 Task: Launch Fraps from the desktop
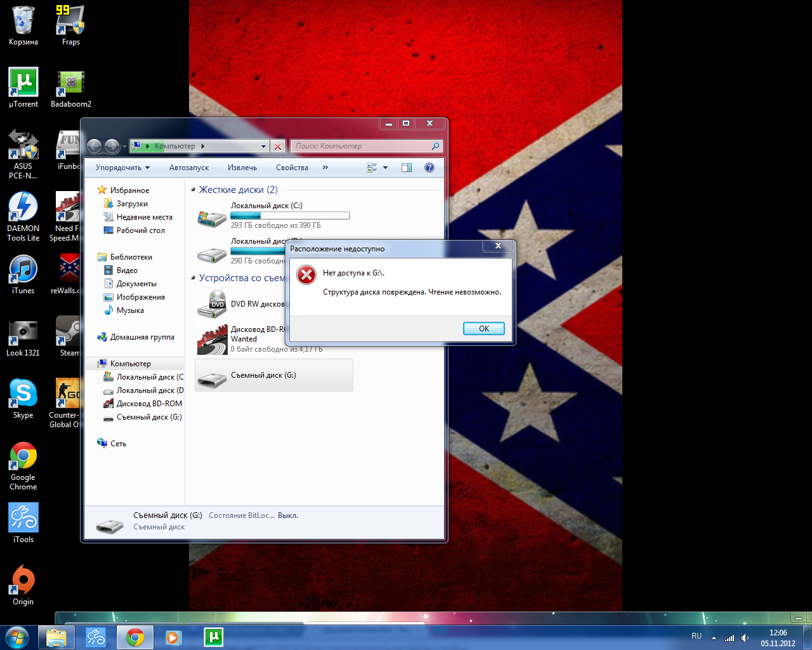(x=70, y=26)
